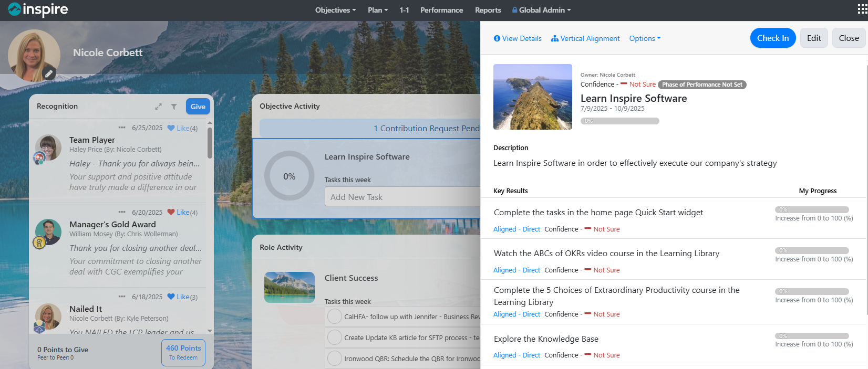The image size is (868, 369).
Task: Complete the Ironwood QBR task circle
Action: tap(335, 359)
